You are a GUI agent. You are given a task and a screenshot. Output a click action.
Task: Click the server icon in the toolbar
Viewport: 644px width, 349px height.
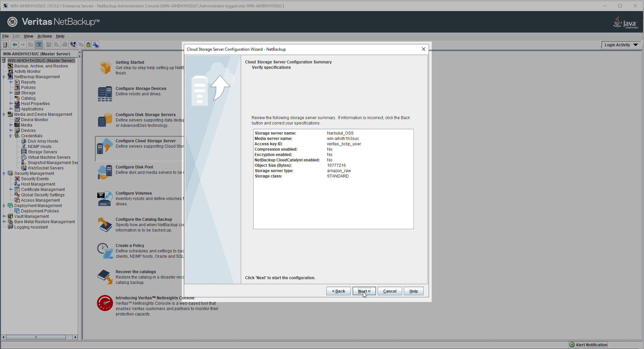pyautogui.click(x=5, y=45)
